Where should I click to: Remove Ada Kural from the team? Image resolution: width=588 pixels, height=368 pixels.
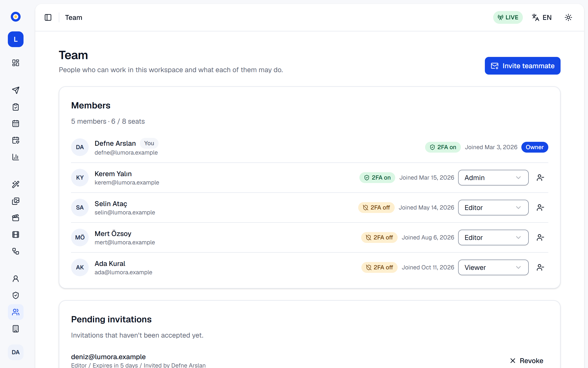click(x=540, y=267)
